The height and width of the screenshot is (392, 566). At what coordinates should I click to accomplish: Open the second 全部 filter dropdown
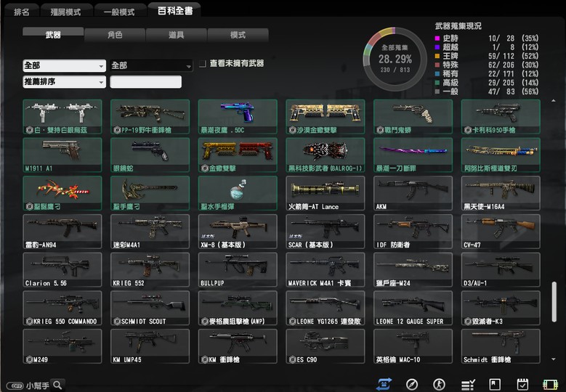(151, 65)
